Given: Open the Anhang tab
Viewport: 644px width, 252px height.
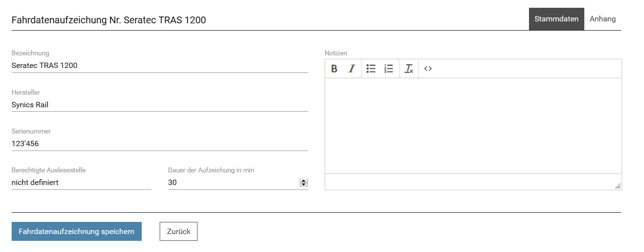Looking at the screenshot, I should 602,19.
